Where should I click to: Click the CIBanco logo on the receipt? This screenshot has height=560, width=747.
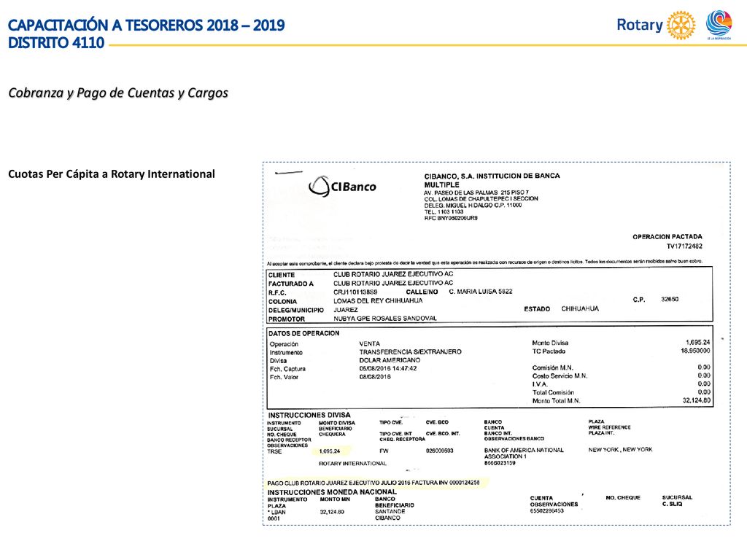(343, 186)
